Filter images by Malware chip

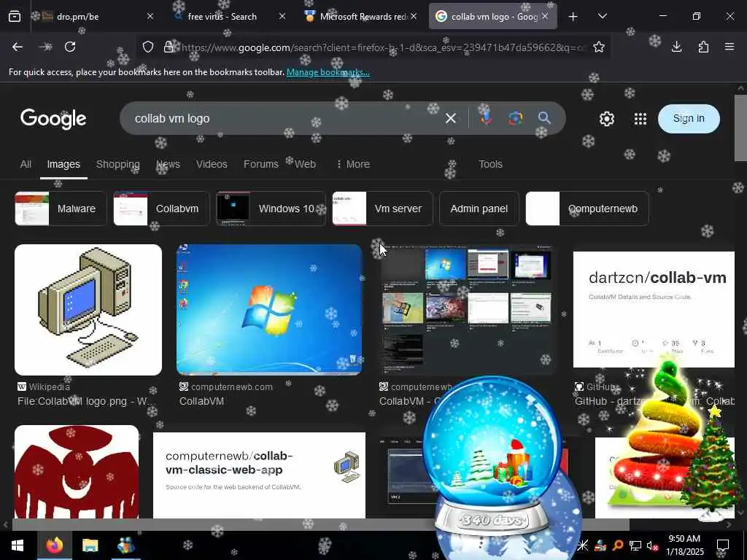point(61,209)
